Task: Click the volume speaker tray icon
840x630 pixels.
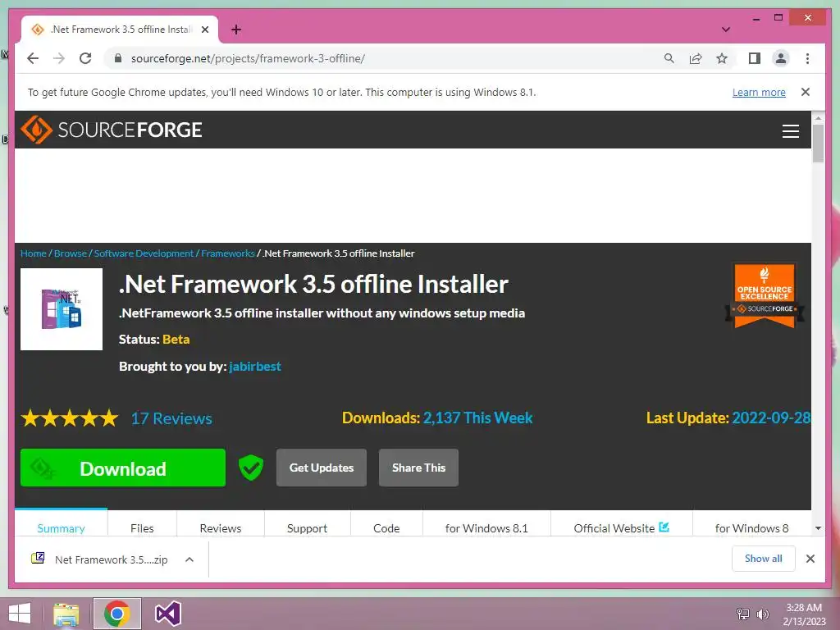Action: [762, 614]
